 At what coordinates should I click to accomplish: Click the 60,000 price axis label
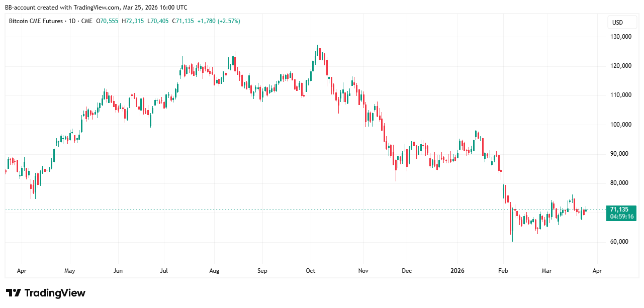(621, 242)
